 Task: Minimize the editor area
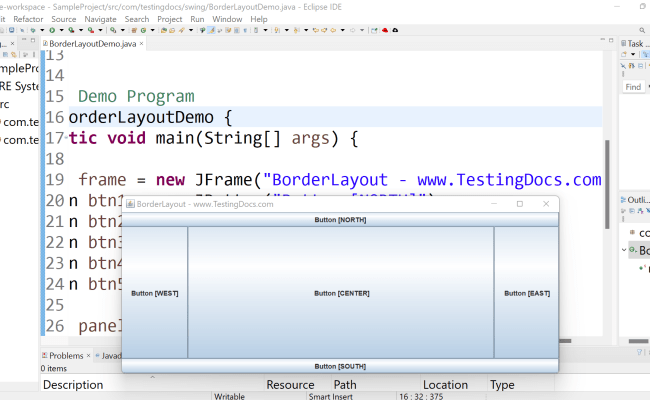coord(602,40)
